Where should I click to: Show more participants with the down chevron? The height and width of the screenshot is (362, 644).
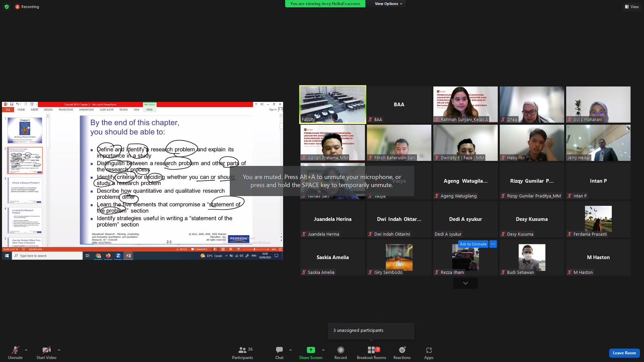(x=466, y=283)
